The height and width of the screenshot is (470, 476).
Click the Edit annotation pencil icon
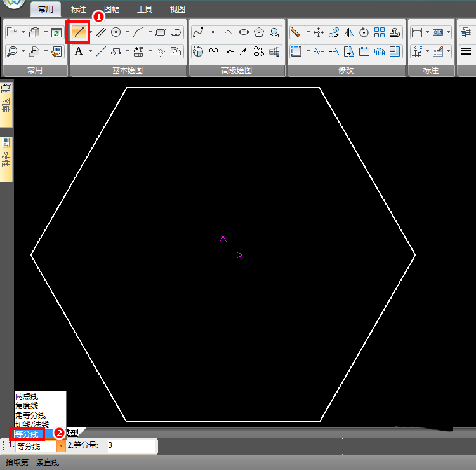tap(438, 51)
